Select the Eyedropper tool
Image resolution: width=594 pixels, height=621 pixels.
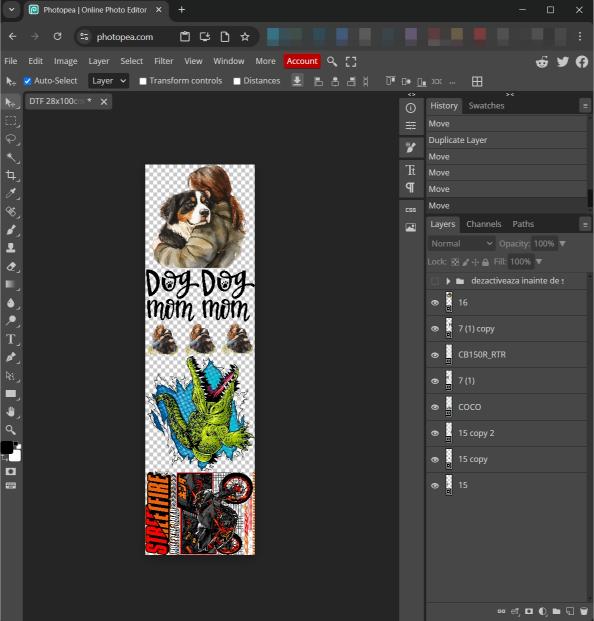(11, 193)
